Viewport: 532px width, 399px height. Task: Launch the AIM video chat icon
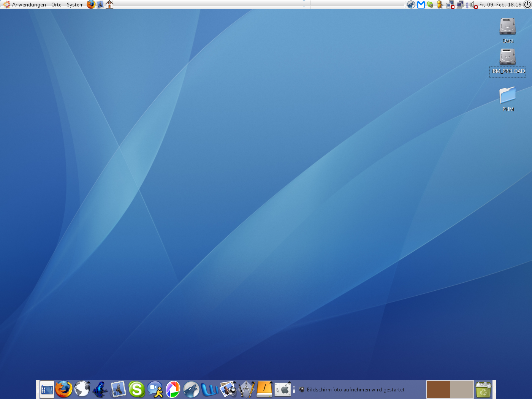tap(155, 389)
